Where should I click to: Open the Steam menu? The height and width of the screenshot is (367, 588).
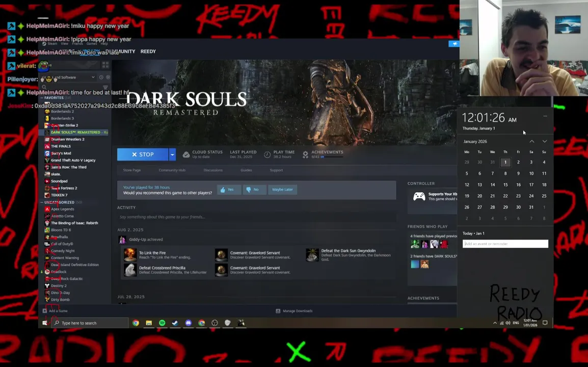click(x=52, y=43)
